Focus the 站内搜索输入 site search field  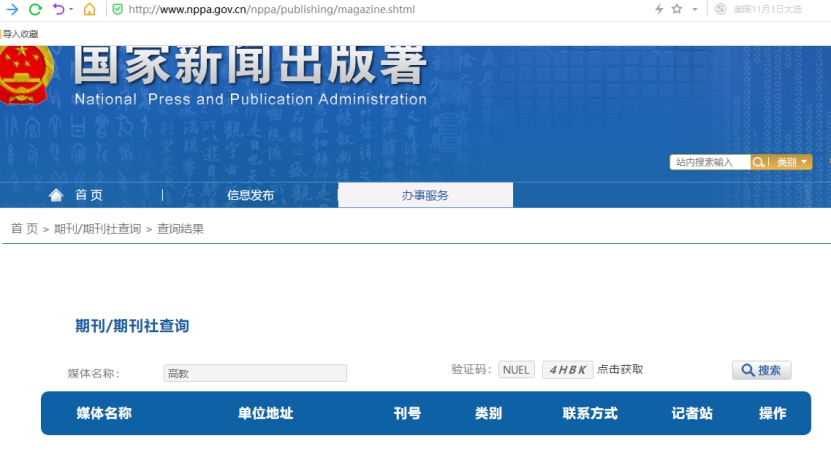[x=710, y=162]
